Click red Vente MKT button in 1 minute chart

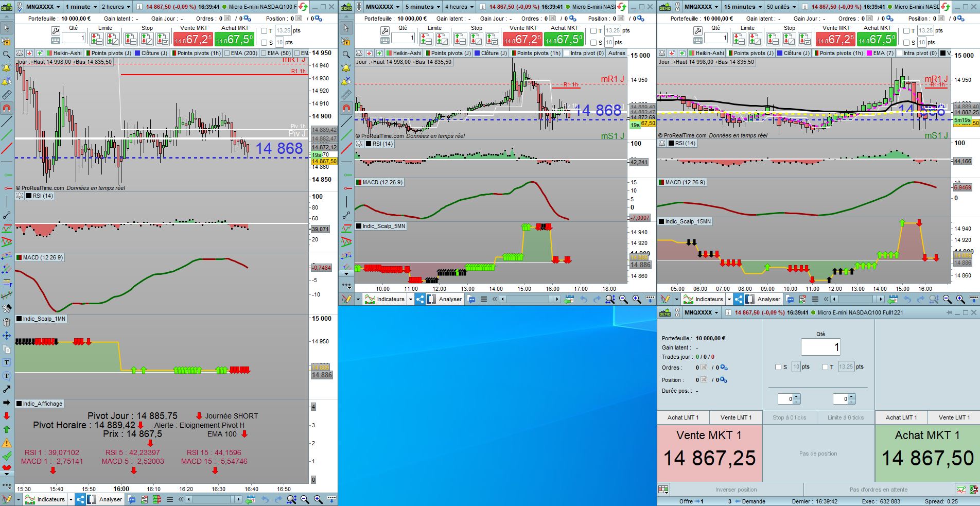(193, 39)
